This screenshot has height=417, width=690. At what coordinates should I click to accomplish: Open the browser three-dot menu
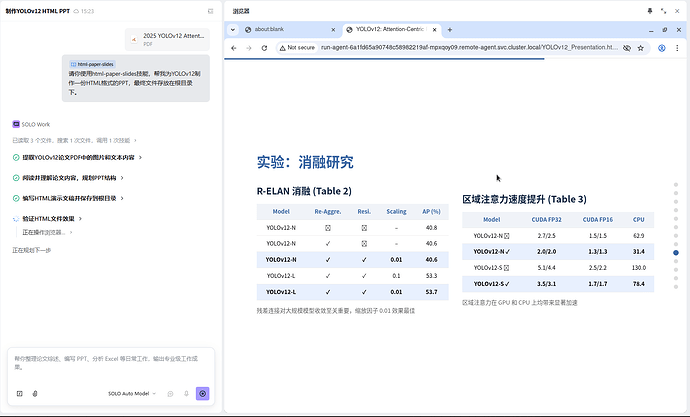click(x=677, y=48)
